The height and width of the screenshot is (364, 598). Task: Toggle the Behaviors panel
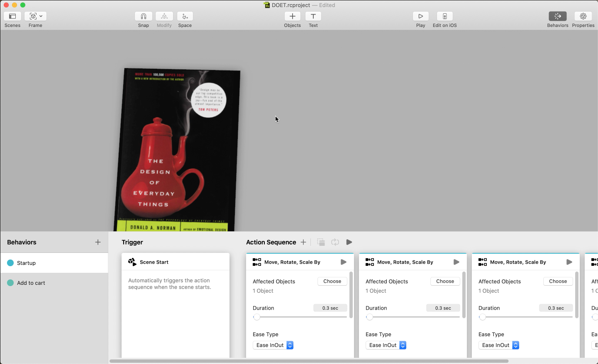tap(558, 16)
